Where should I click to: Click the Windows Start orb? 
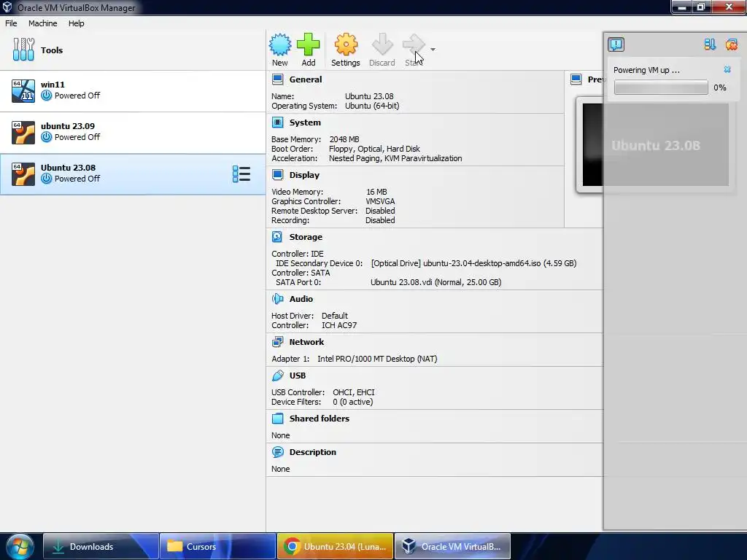[x=19, y=546]
